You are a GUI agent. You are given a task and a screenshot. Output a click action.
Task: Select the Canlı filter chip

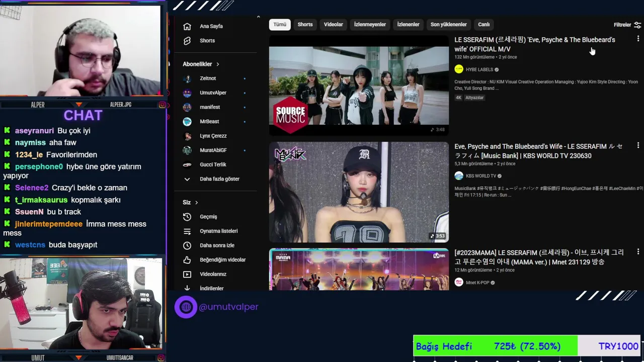tap(484, 25)
